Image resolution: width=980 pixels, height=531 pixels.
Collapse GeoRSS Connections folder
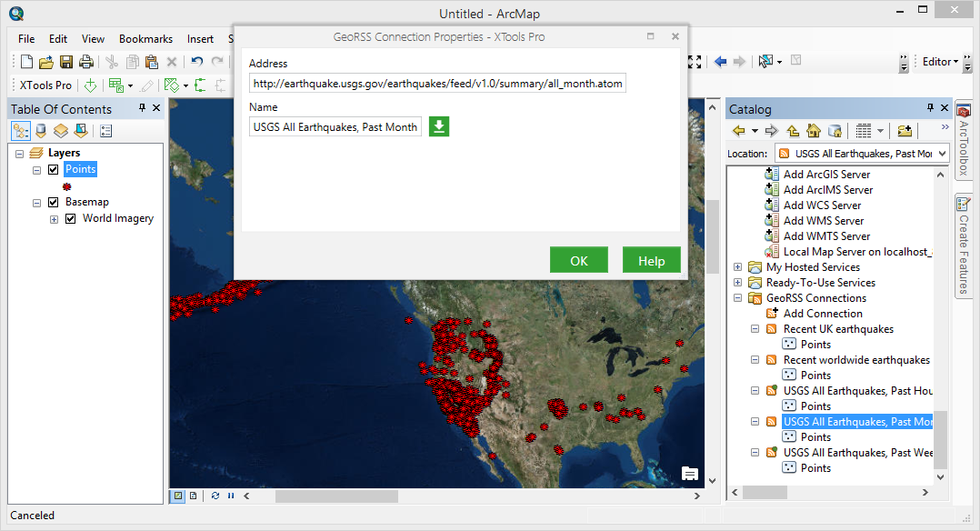tap(737, 298)
